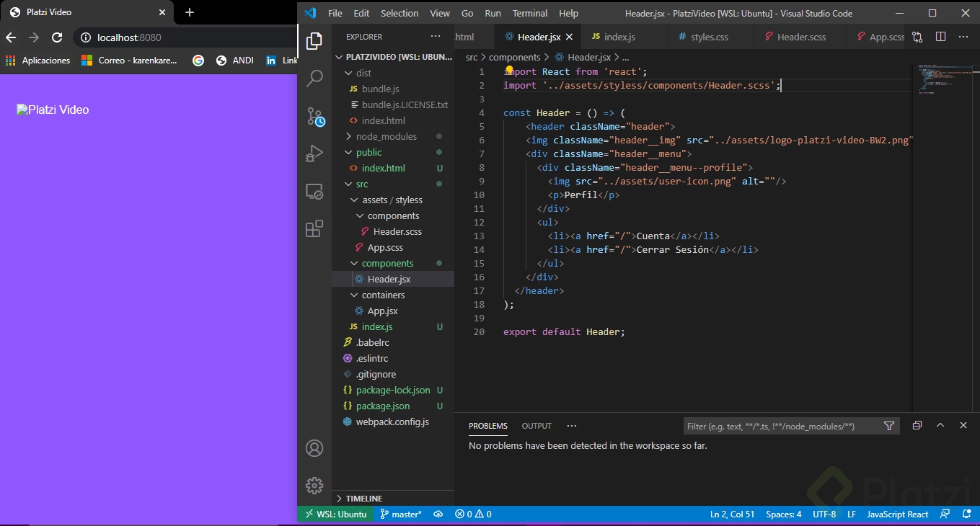Screen dimensions: 980x526
Task: Open webpack.config.js in the explorer
Action: pyautogui.click(x=392, y=422)
